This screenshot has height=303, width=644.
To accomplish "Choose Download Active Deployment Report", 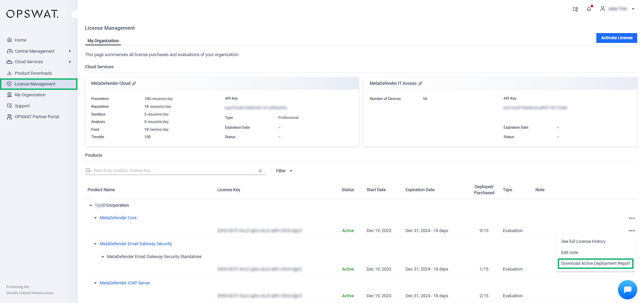I will (596, 263).
